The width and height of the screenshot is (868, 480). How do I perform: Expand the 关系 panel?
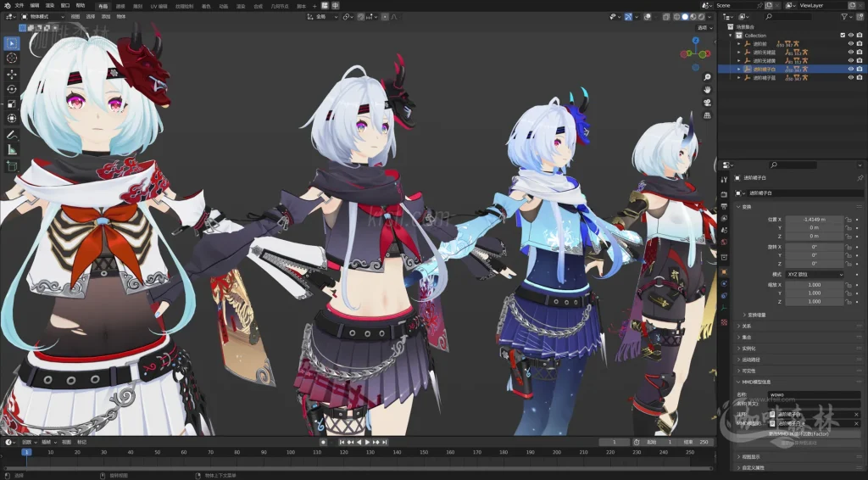tap(746, 327)
